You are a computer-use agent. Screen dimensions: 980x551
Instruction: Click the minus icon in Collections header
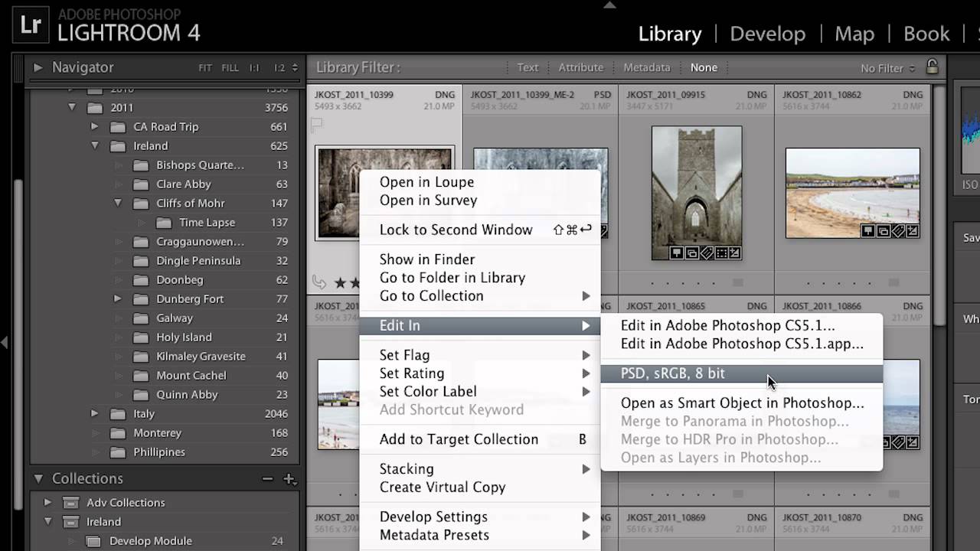tap(267, 479)
